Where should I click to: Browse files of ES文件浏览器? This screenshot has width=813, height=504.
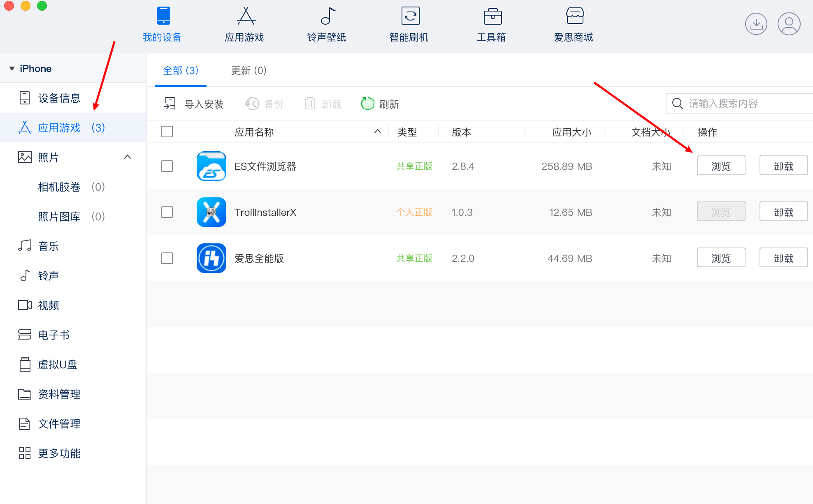pyautogui.click(x=721, y=165)
